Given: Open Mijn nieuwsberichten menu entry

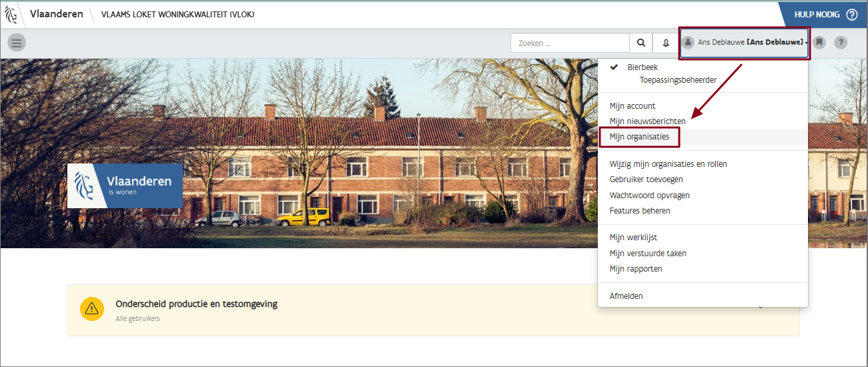Looking at the screenshot, I should click(x=647, y=121).
